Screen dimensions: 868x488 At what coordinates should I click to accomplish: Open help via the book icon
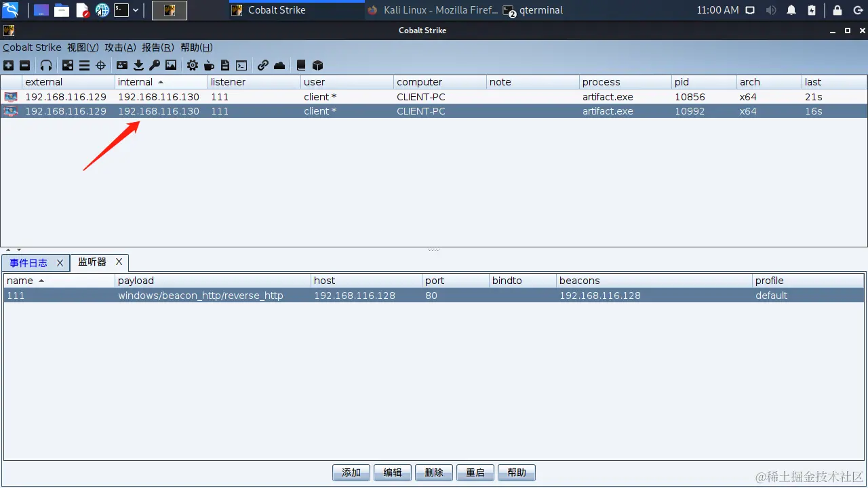click(301, 66)
